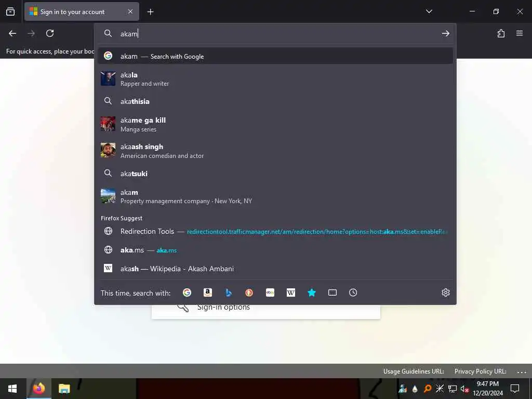Search this time with eBay icon
Image resolution: width=532 pixels, height=399 pixels.
pos(270,292)
